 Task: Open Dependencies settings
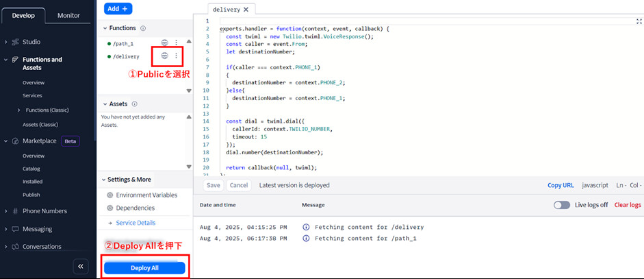135,208
